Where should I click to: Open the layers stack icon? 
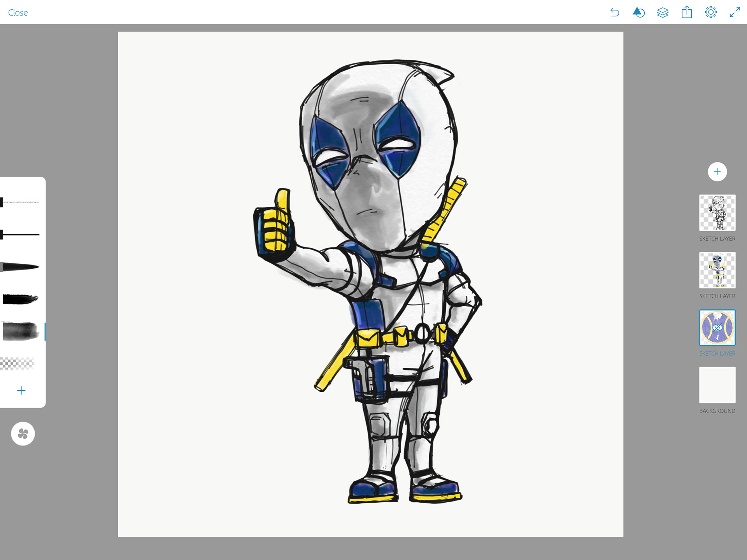coord(663,12)
